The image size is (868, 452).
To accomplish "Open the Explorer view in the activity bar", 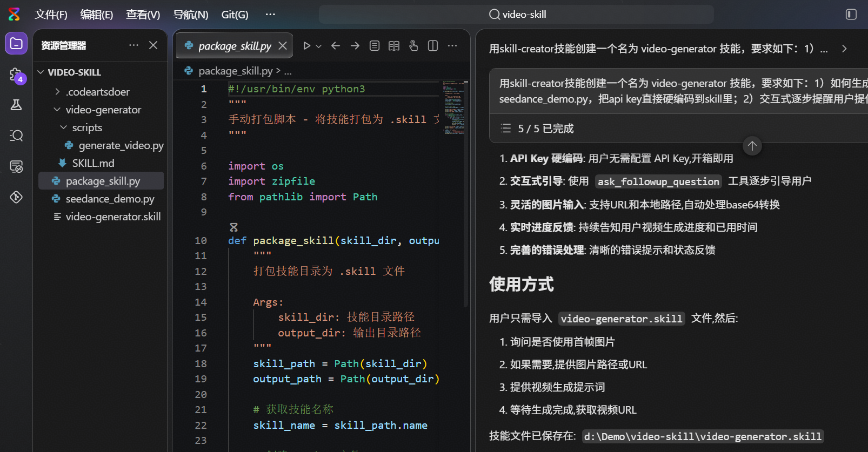I will pyautogui.click(x=16, y=44).
